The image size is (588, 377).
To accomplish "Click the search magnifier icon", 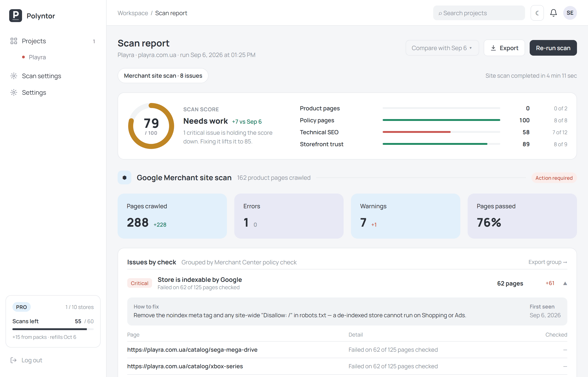I will tap(440, 13).
